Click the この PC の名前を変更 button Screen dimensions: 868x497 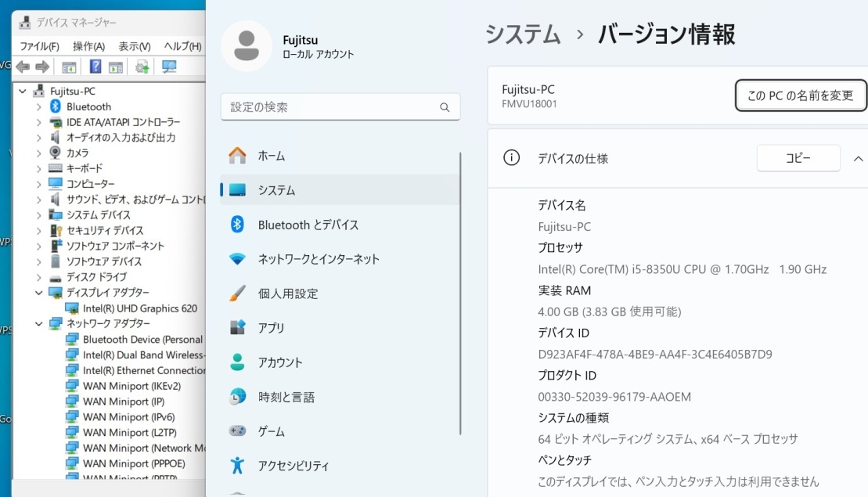tap(800, 95)
